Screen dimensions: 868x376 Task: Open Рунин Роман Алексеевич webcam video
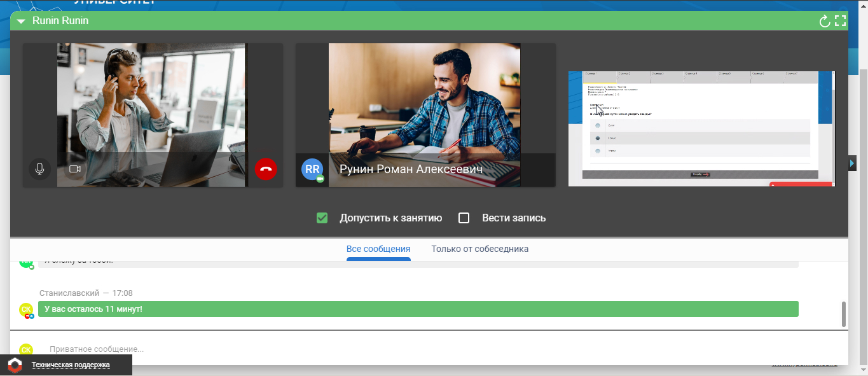pos(424,115)
